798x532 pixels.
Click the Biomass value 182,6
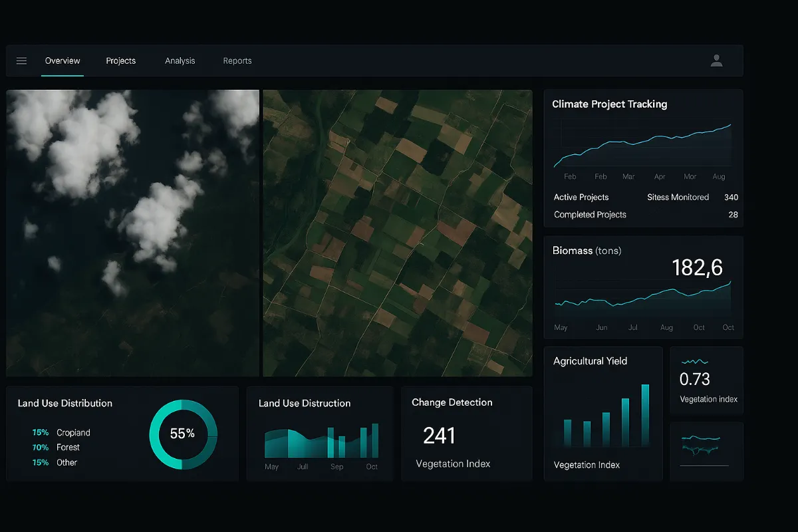697,267
